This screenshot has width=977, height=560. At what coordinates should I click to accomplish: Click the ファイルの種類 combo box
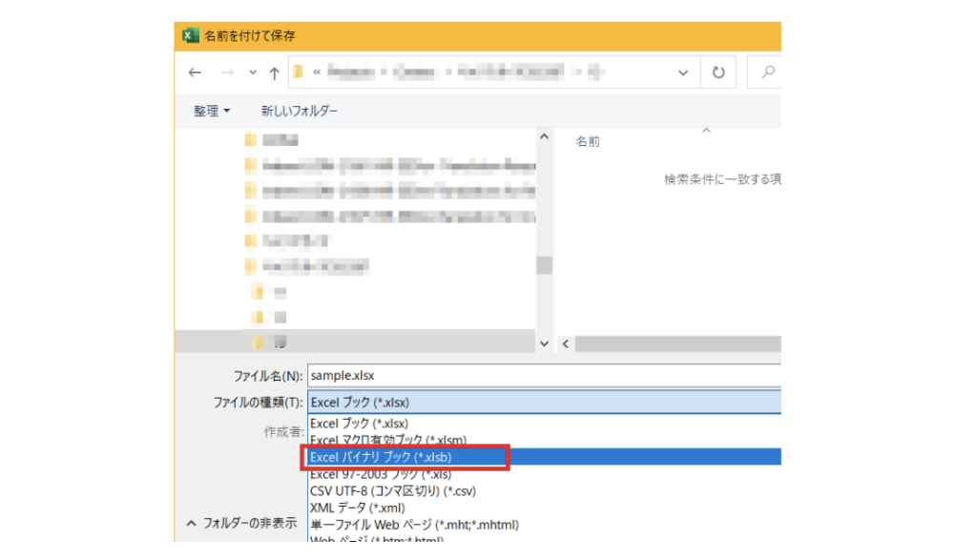[544, 403]
